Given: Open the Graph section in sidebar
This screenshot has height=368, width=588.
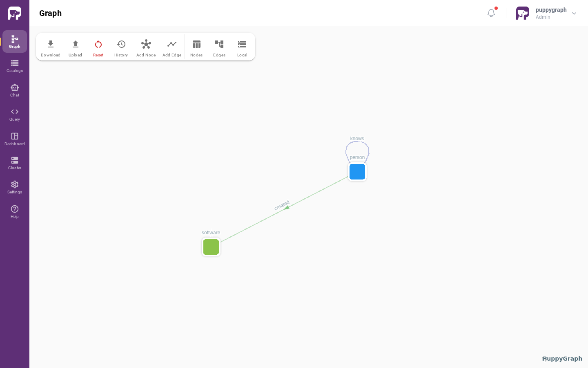Looking at the screenshot, I should [x=15, y=41].
